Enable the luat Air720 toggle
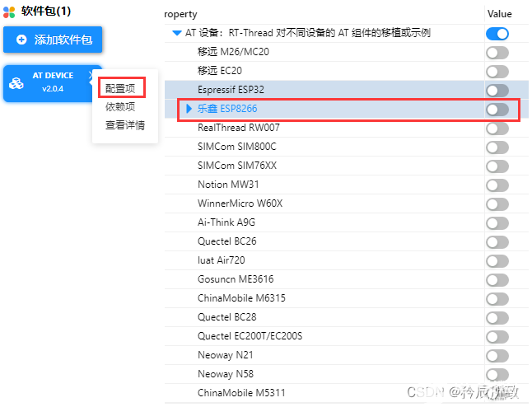Image resolution: width=532 pixels, height=407 pixels. pyautogui.click(x=497, y=261)
